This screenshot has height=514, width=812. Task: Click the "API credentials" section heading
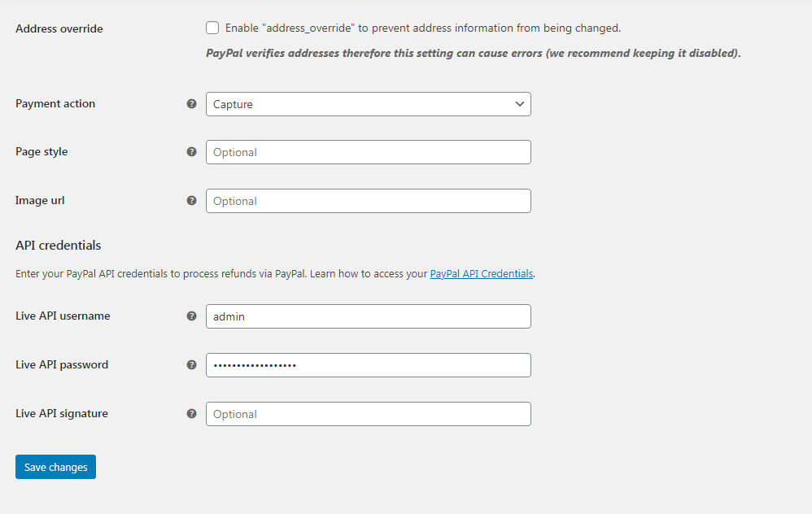pyautogui.click(x=59, y=245)
